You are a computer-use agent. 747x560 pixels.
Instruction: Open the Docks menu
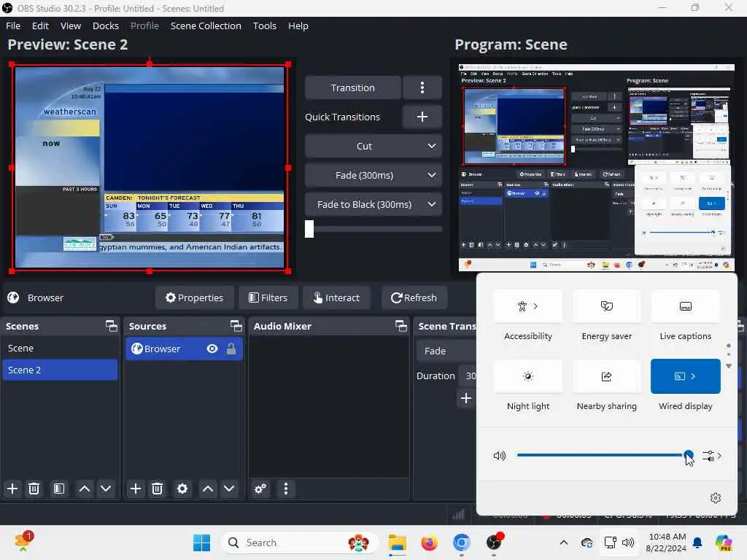coord(106,26)
